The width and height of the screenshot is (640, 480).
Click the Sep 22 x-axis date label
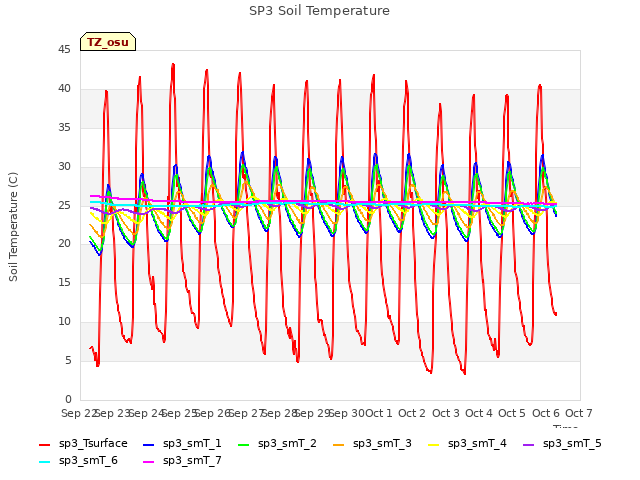click(79, 413)
